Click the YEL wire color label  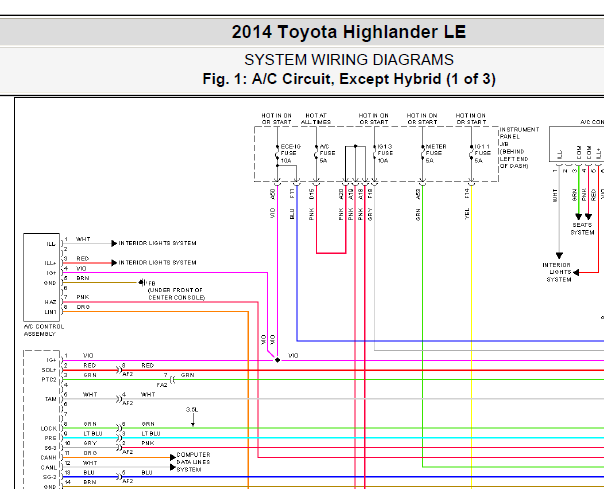(467, 214)
